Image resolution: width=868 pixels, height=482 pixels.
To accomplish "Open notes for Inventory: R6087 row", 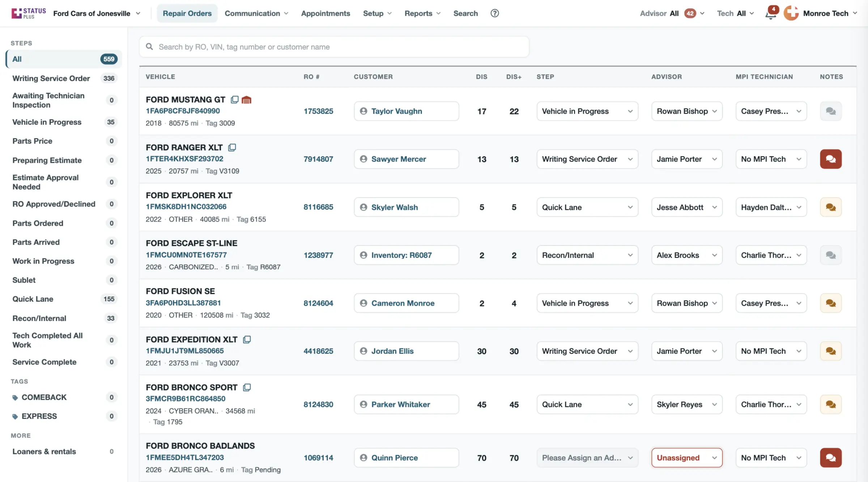I will (x=831, y=255).
